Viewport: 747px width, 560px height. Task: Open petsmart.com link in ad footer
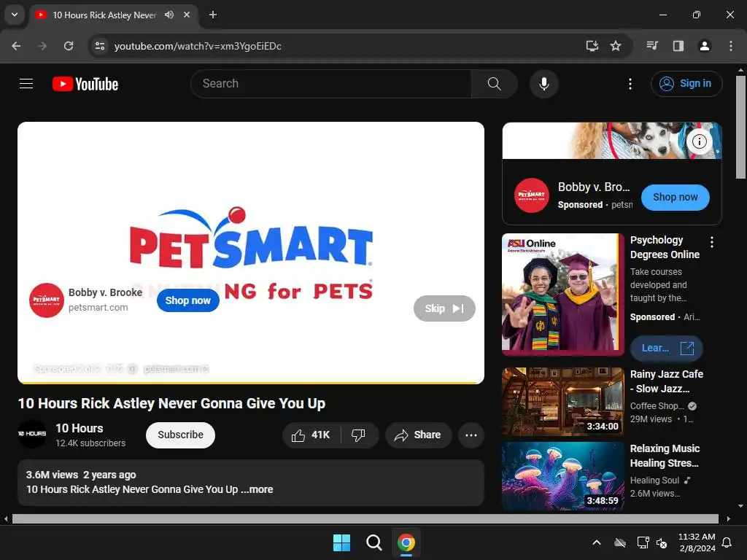click(x=175, y=369)
